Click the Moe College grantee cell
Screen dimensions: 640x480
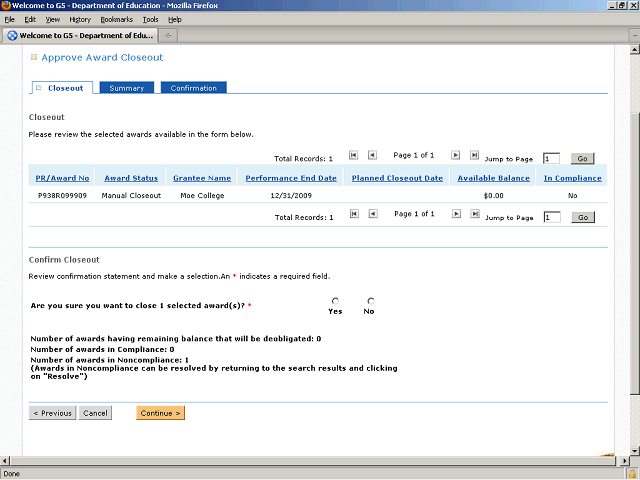coord(202,196)
